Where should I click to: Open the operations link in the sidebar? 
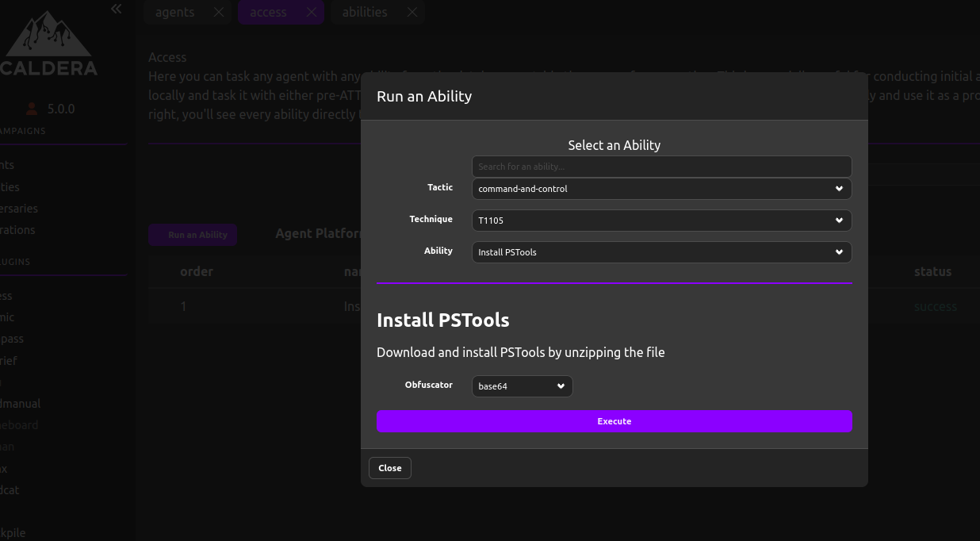(x=16, y=230)
